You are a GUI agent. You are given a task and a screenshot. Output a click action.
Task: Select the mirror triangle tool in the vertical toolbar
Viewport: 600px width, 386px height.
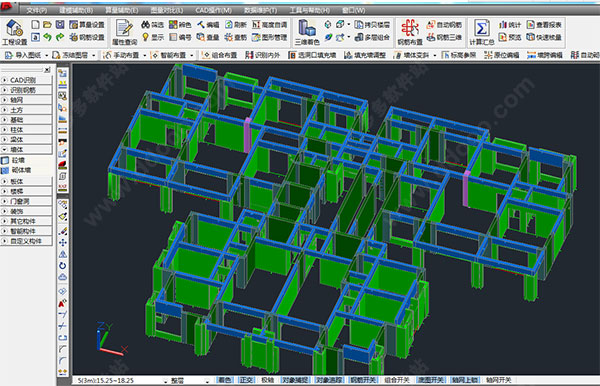[x=63, y=254]
